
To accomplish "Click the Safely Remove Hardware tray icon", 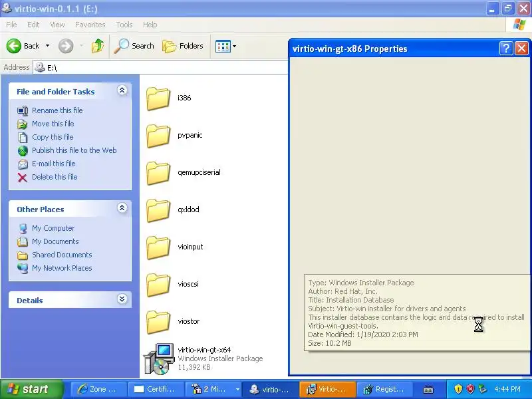I will point(482,389).
